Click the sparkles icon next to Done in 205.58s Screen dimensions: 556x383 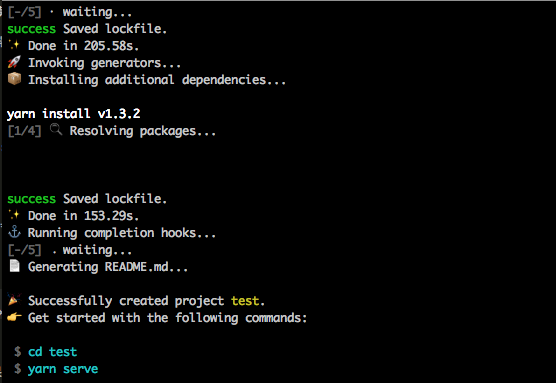pos(14,45)
